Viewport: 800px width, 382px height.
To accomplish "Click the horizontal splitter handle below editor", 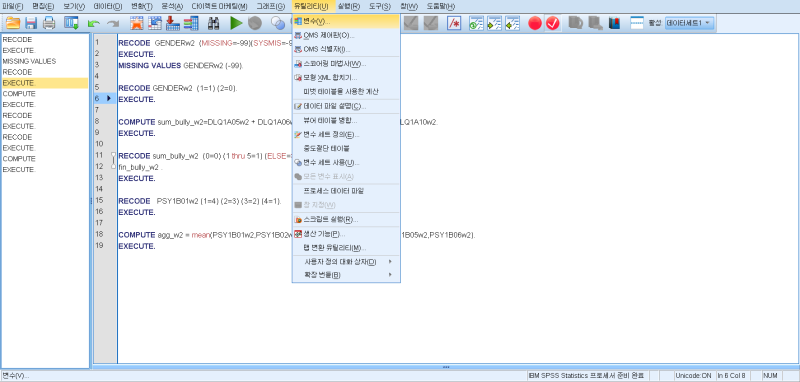I will tap(446, 367).
